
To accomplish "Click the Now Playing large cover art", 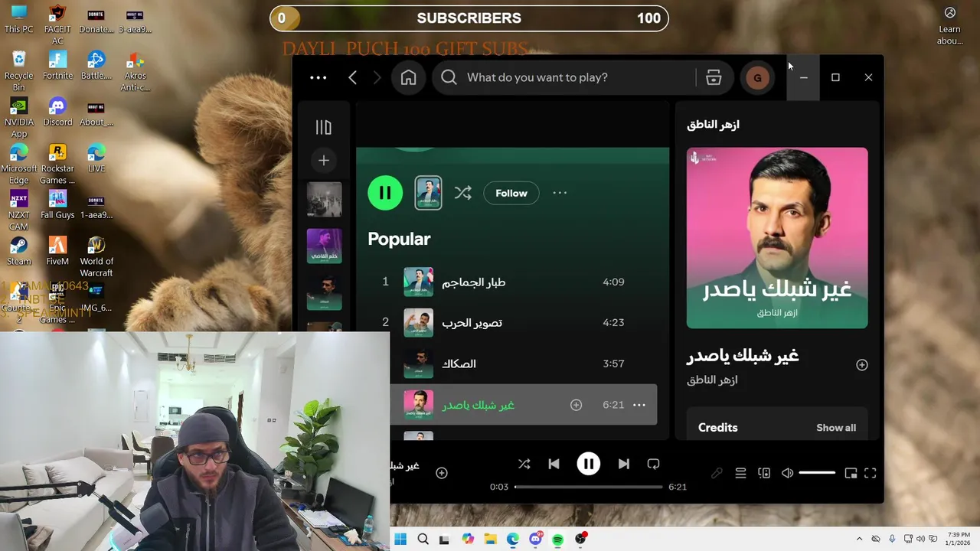I will [777, 238].
